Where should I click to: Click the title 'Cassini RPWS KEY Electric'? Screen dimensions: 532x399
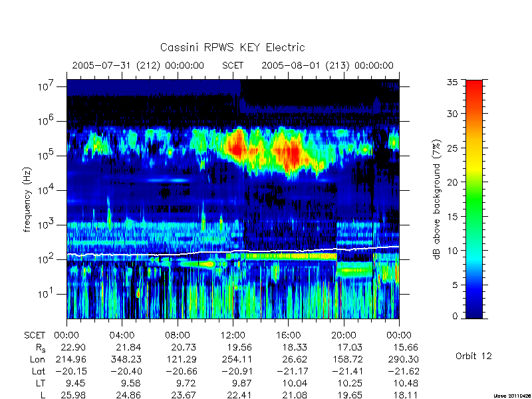tap(232, 47)
